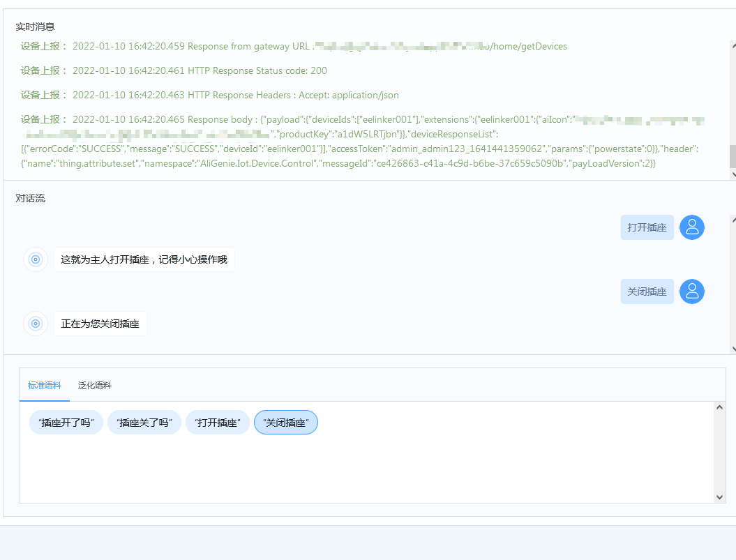The image size is (736, 560).
Task: Click the Response body log entry at 16:42:20.465
Action: [362, 142]
